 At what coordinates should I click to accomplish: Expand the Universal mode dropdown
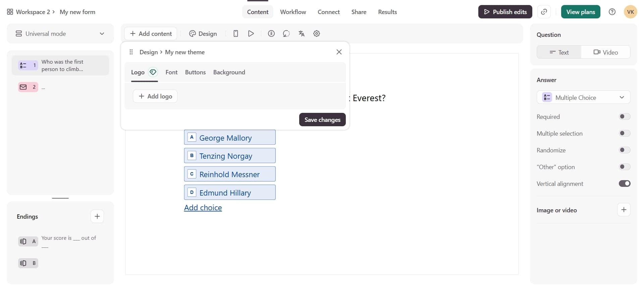pyautogui.click(x=60, y=34)
